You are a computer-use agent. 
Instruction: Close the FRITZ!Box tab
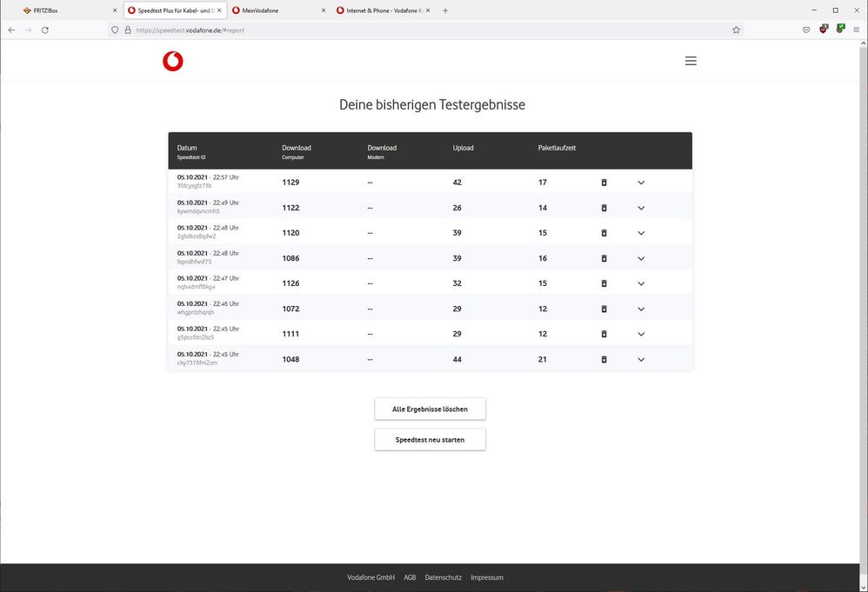pos(115,10)
